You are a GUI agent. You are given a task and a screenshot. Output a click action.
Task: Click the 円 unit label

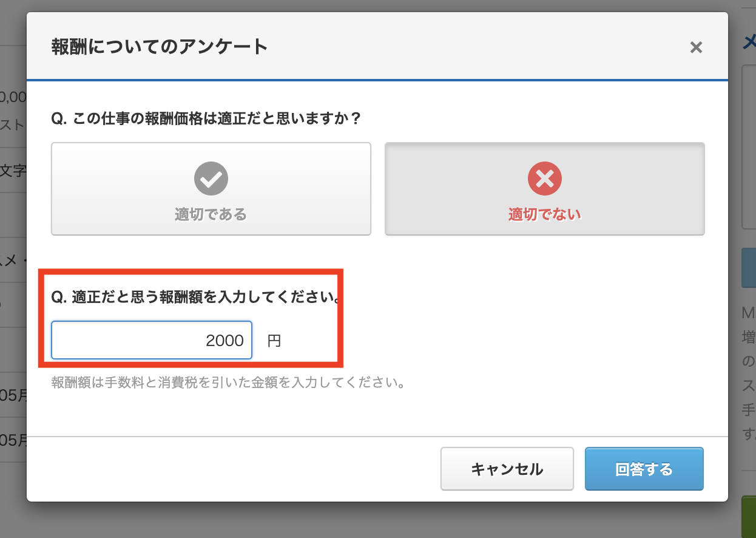coord(274,341)
